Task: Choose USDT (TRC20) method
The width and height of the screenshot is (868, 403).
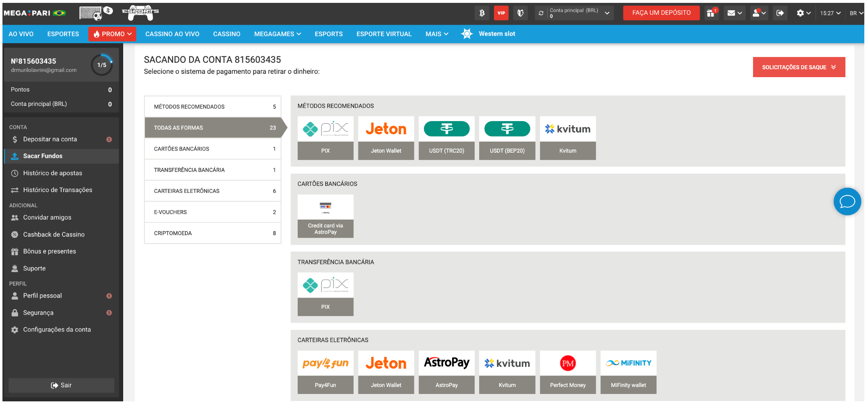Action: [446, 138]
